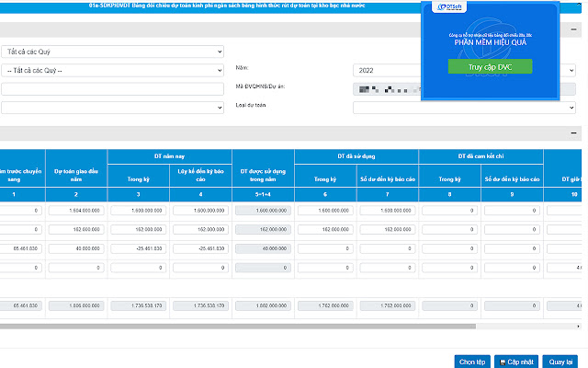This screenshot has height=368, width=588.
Task: Click column 9 cell in fourth data row
Action: pyautogui.click(x=512, y=268)
